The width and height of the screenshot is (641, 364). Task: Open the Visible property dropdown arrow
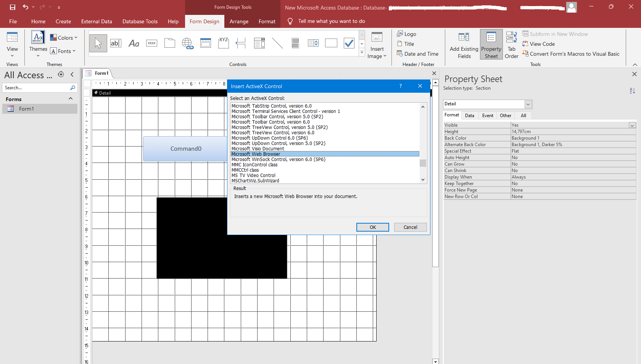pyautogui.click(x=632, y=125)
